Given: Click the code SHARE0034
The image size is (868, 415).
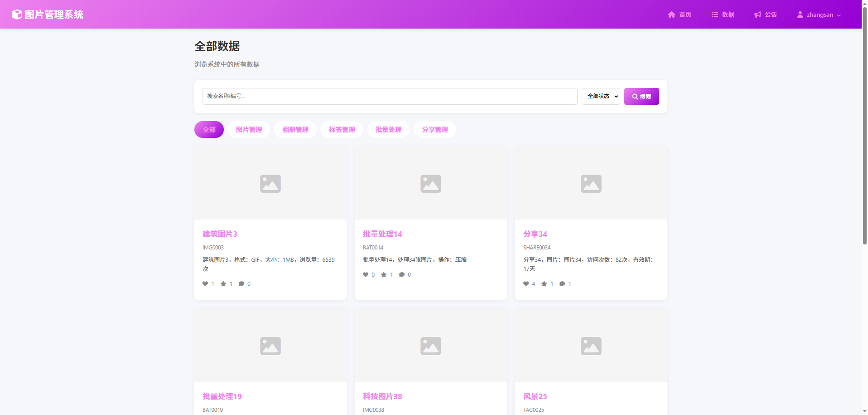Looking at the screenshot, I should [x=537, y=248].
